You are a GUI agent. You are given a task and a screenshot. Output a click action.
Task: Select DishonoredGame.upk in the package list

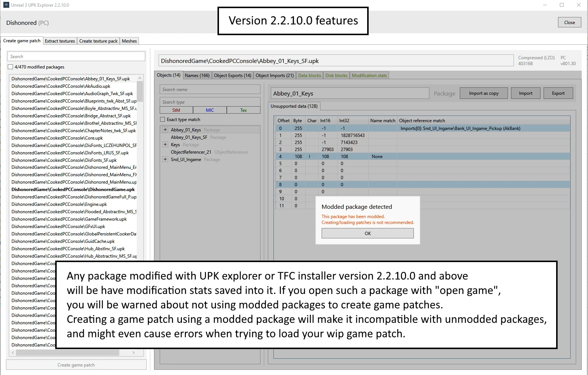pos(73,190)
